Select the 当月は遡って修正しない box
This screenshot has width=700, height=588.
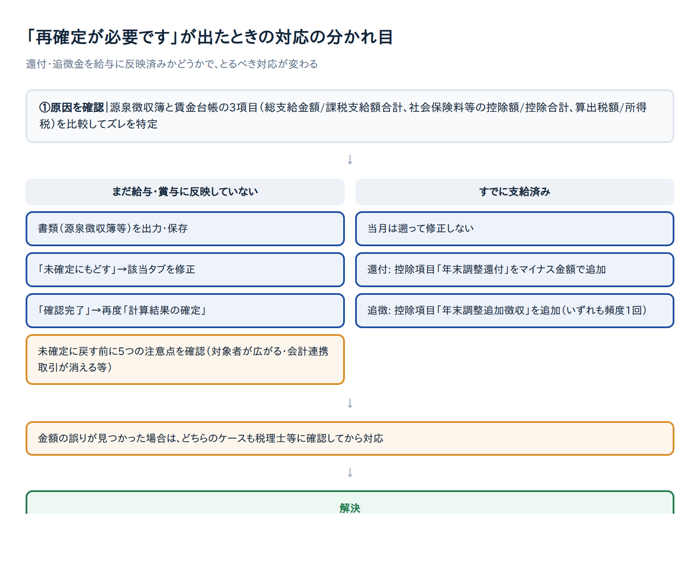point(515,229)
